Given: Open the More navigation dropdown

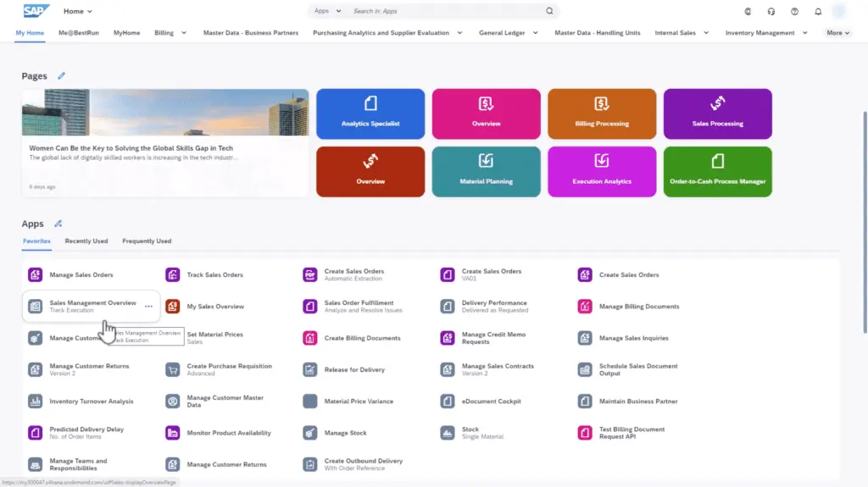Looking at the screenshot, I should [x=837, y=33].
